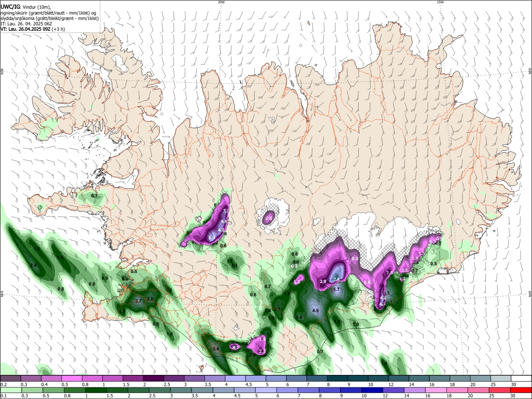Pick dark teal snow swatch between 9 and 10
The image size is (532, 399).
point(358,379)
